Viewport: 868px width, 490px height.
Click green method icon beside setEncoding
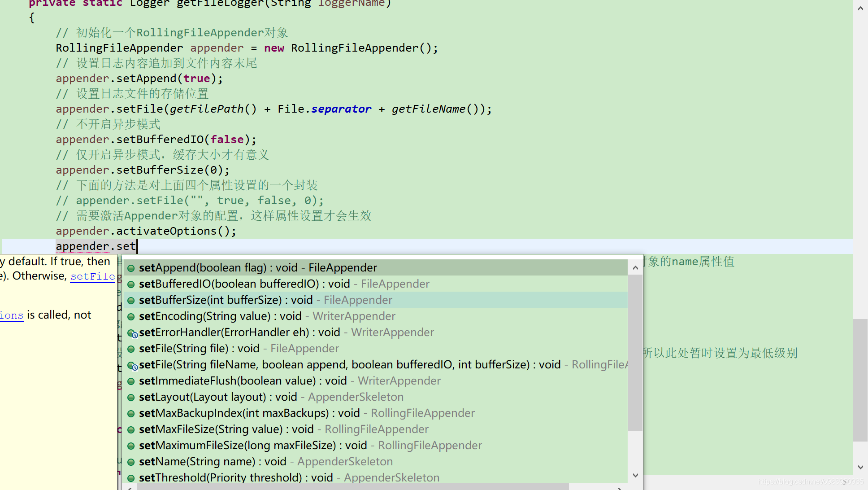(x=131, y=317)
